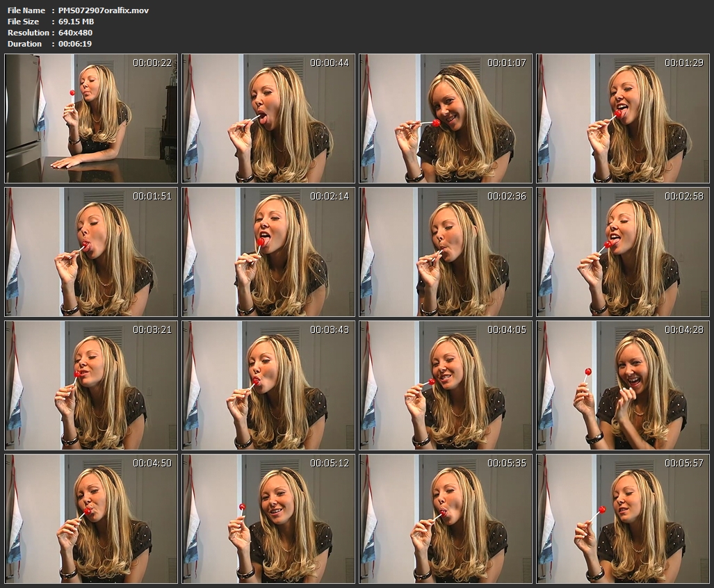
Task: Select the thumbnail showing 00:02:58
Action: coord(623,252)
